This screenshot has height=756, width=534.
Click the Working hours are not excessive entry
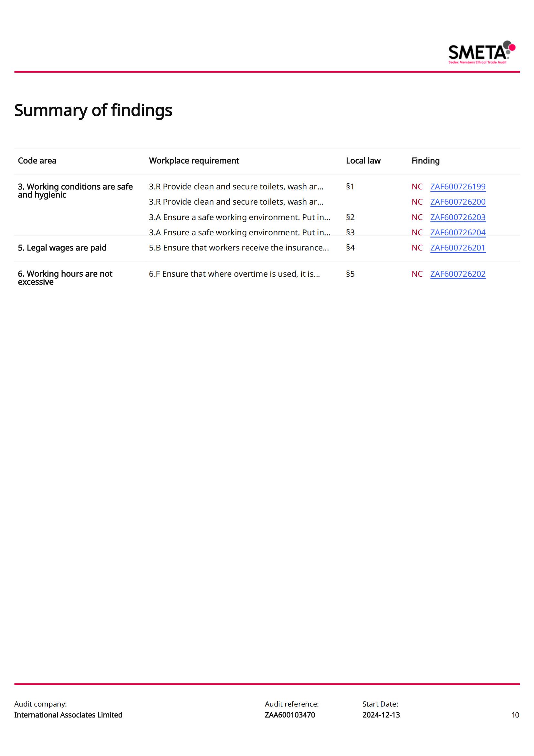point(65,278)
